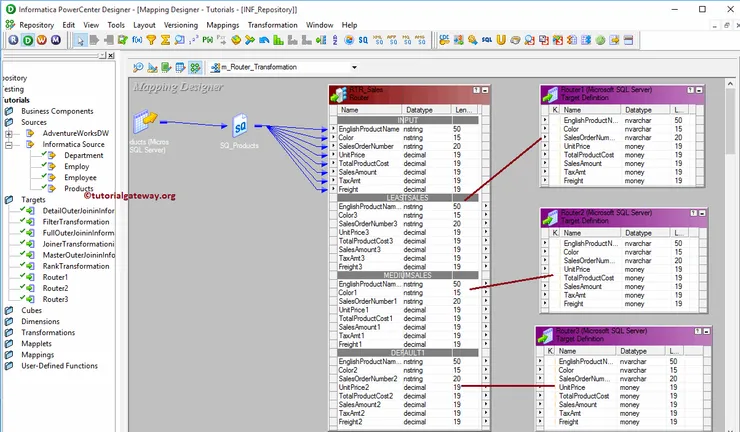Viewport: 740px width, 432px height.
Task: Close the navigator panel with X
Action: [x=111, y=56]
